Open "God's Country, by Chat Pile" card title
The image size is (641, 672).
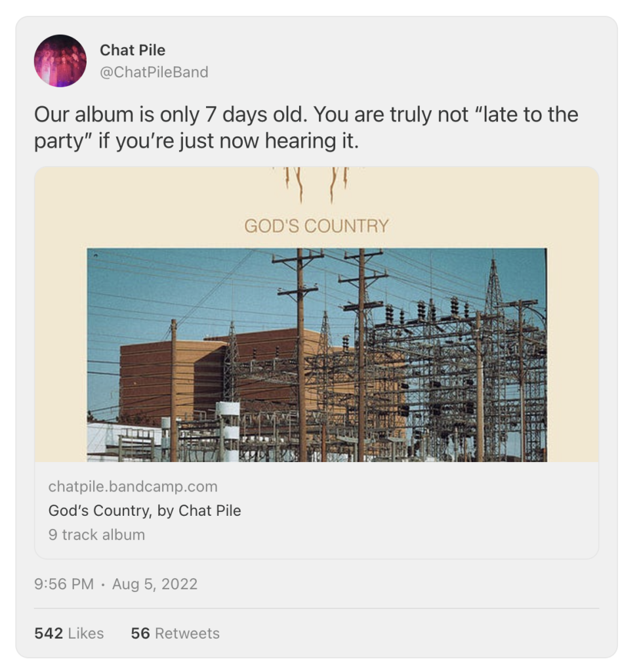pos(144,511)
